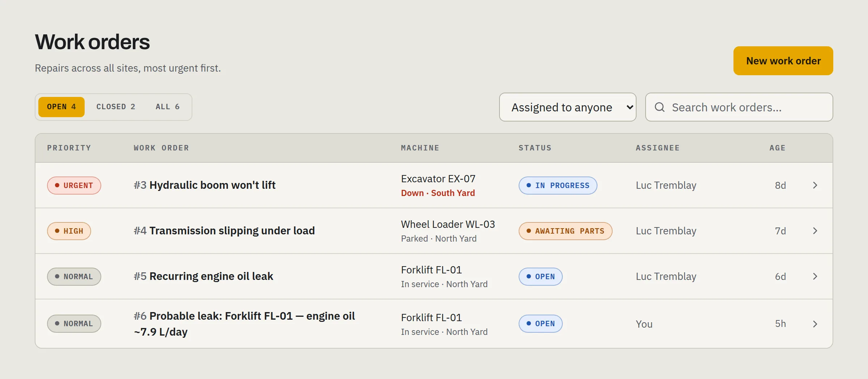Click the You assignee cell
The image size is (868, 379).
click(644, 324)
